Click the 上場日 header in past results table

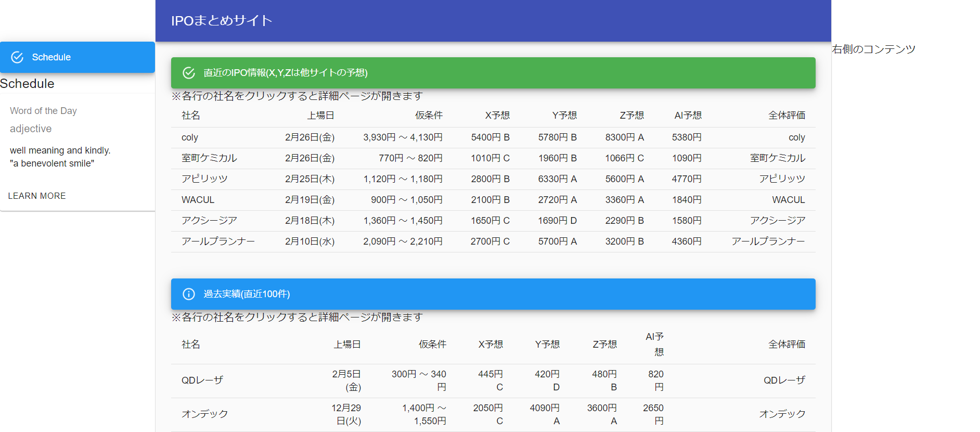[x=347, y=345]
